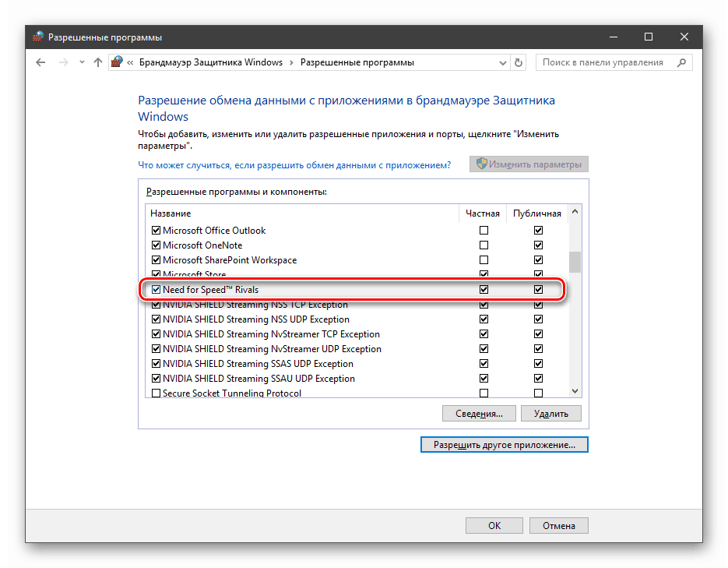Toggle SSAU UDP Exception public checkbox
The image size is (728, 568).
[x=538, y=379]
